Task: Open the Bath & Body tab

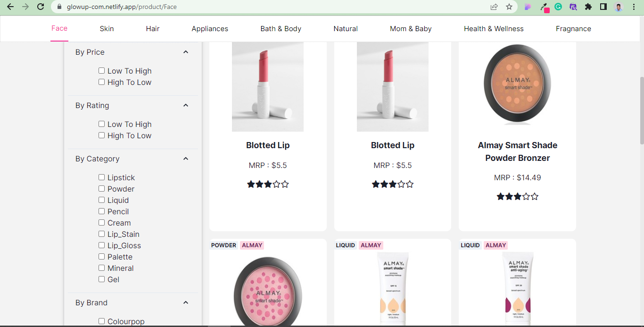Action: (x=281, y=29)
